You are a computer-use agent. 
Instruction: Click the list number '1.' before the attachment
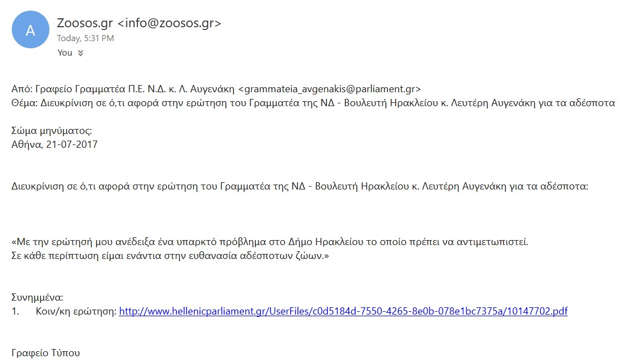click(15, 311)
